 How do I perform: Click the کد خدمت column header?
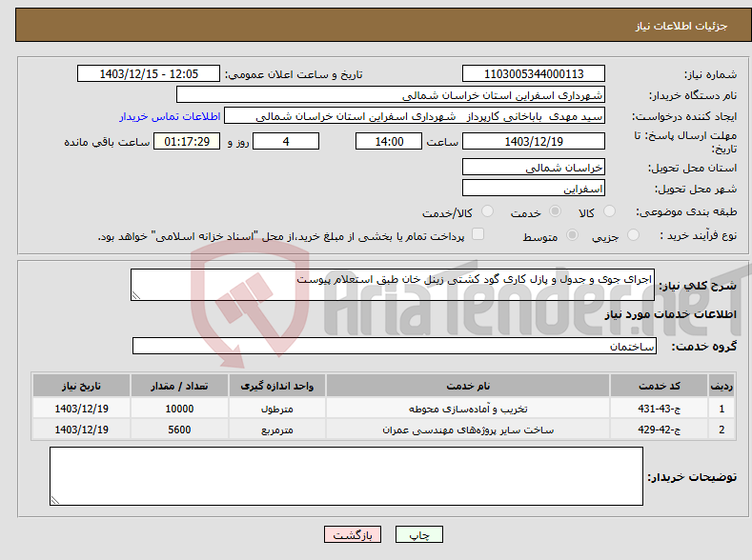coord(660,386)
